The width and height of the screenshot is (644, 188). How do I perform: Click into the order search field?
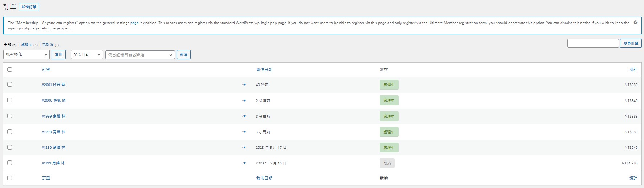(593, 43)
